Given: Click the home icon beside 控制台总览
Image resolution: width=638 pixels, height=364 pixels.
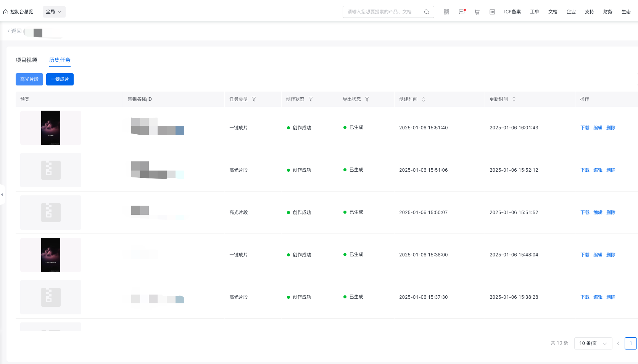Looking at the screenshot, I should click(x=6, y=12).
